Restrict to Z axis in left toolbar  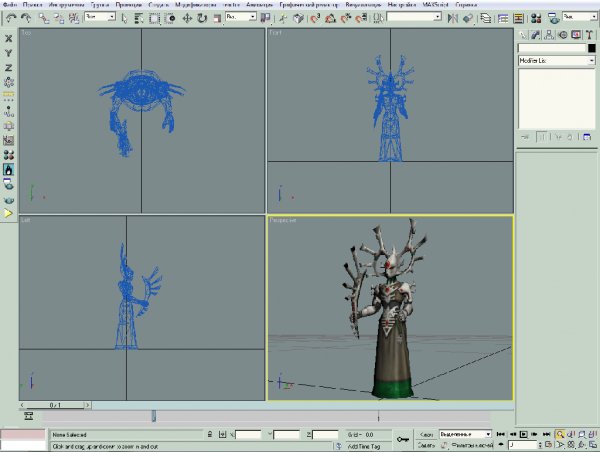(9, 67)
